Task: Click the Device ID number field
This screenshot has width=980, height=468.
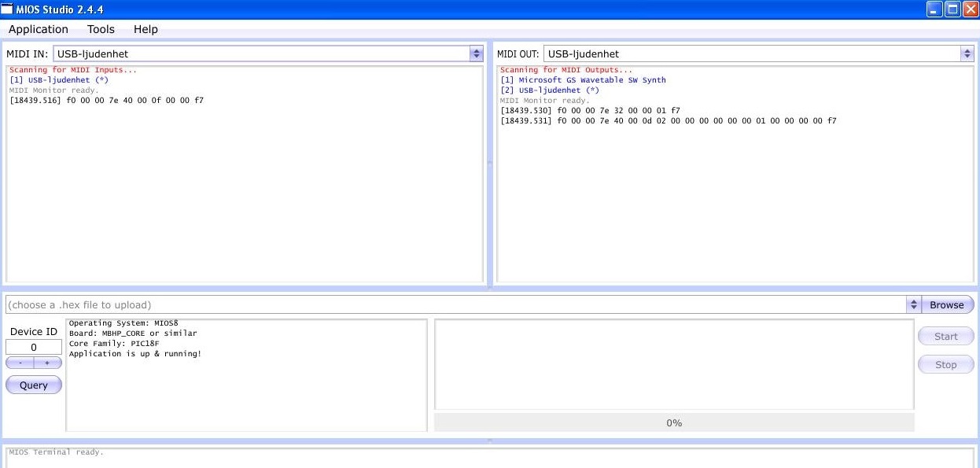Action: [34, 347]
